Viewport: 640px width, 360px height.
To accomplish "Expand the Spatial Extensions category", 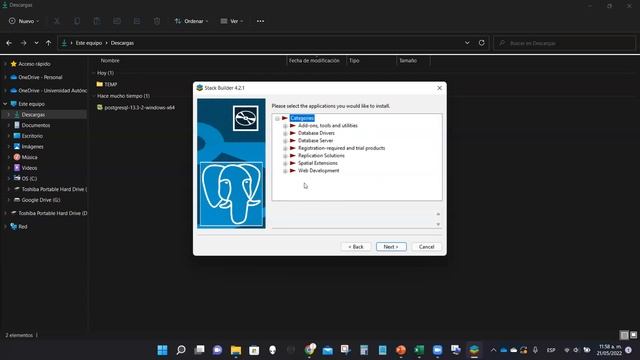I will pos(285,163).
